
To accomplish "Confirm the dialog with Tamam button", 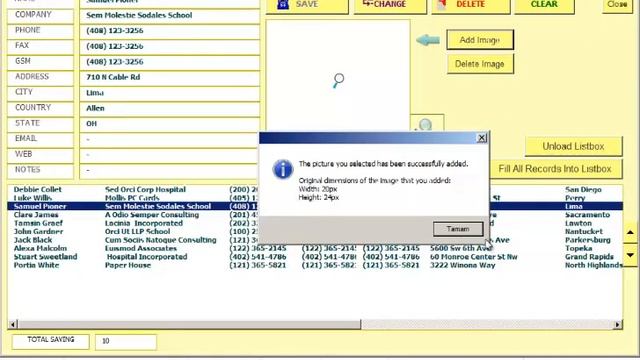I will click(458, 229).
